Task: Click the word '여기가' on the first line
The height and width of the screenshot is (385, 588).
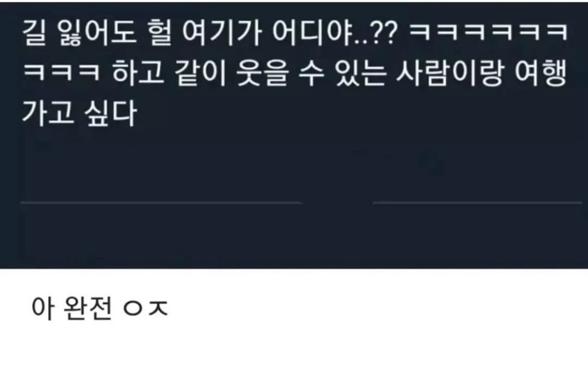Action: [x=222, y=33]
